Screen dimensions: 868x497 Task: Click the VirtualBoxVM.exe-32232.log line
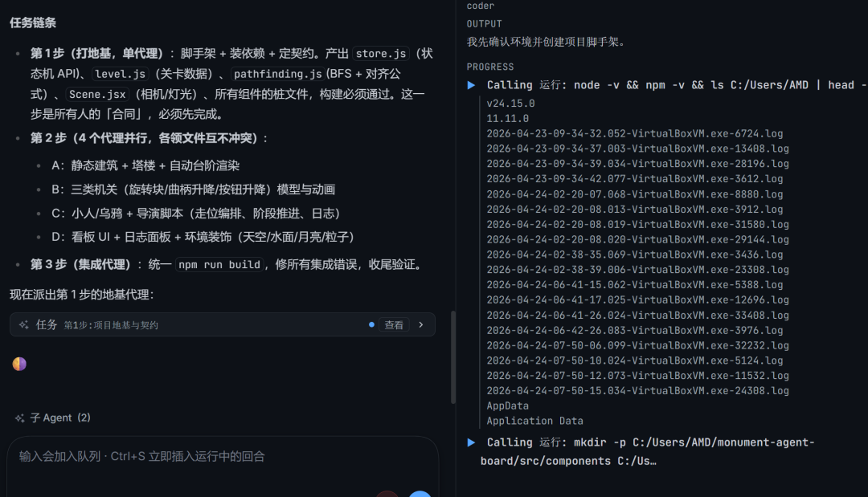point(637,345)
